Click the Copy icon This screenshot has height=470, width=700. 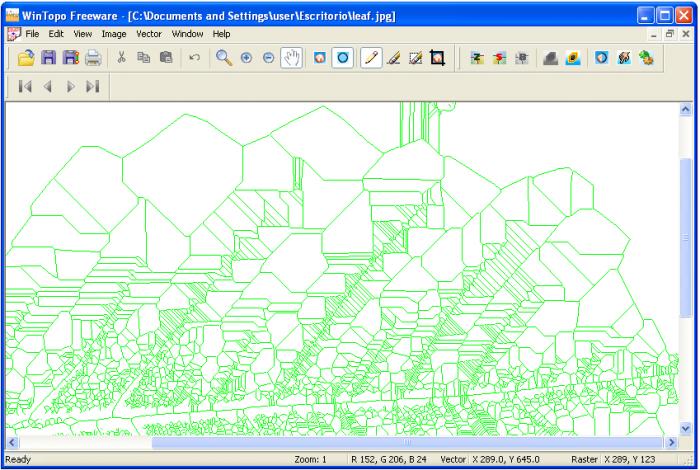tap(143, 58)
